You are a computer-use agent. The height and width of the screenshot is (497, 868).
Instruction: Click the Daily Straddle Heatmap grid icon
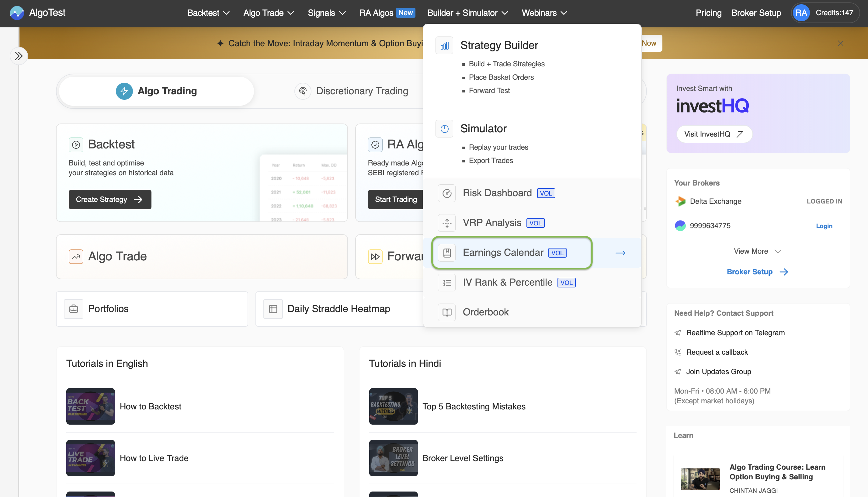273,309
